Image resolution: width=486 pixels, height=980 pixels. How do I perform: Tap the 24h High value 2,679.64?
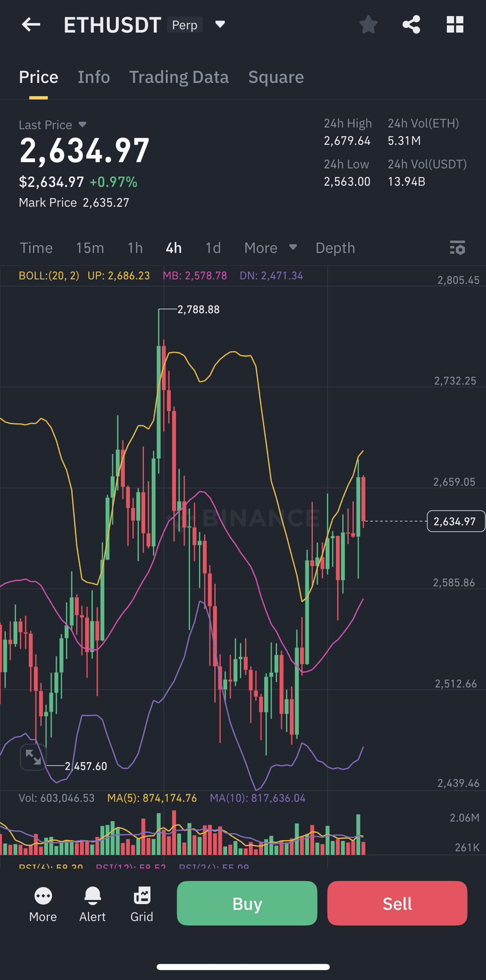[347, 140]
